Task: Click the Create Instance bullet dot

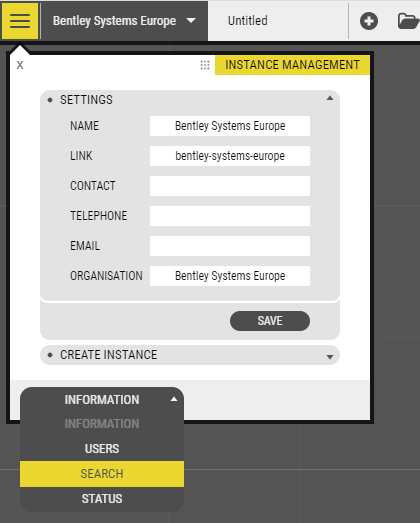Action: [50, 355]
